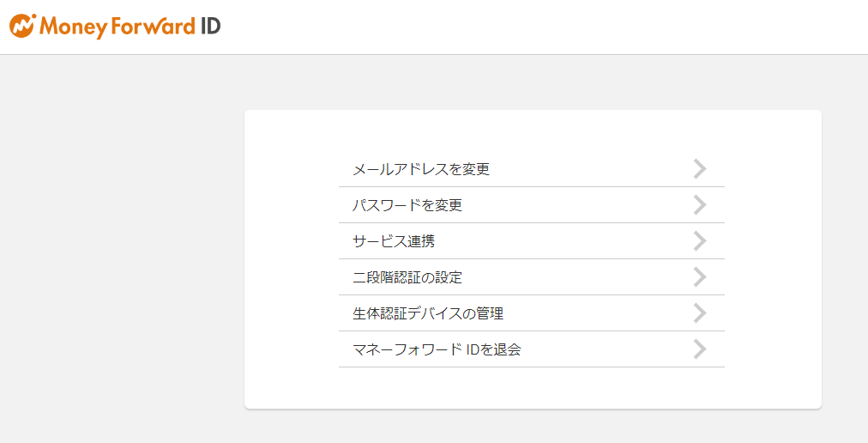The image size is (868, 443).
Task: Select the パスワードを変更 menu entry
Action: (532, 205)
